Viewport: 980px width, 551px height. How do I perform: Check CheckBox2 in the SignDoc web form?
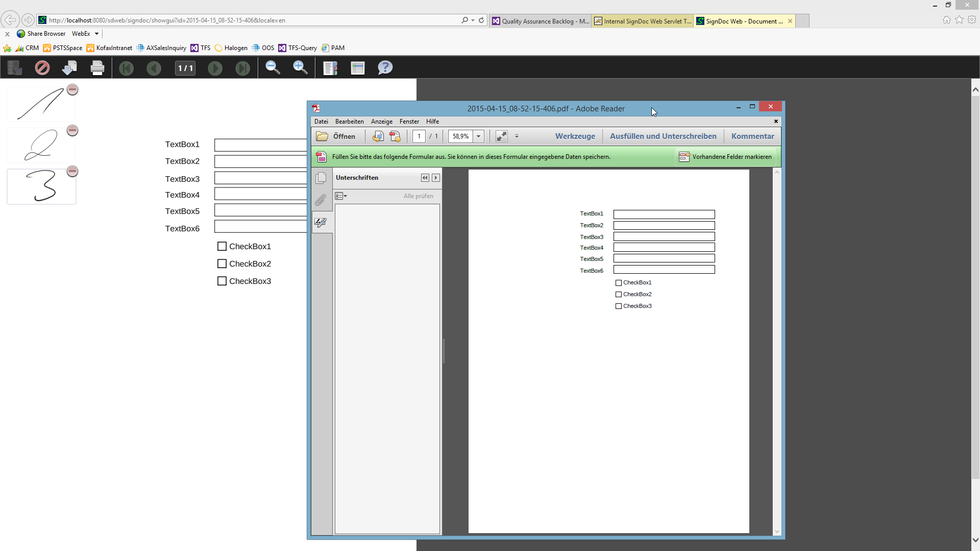[x=222, y=264]
